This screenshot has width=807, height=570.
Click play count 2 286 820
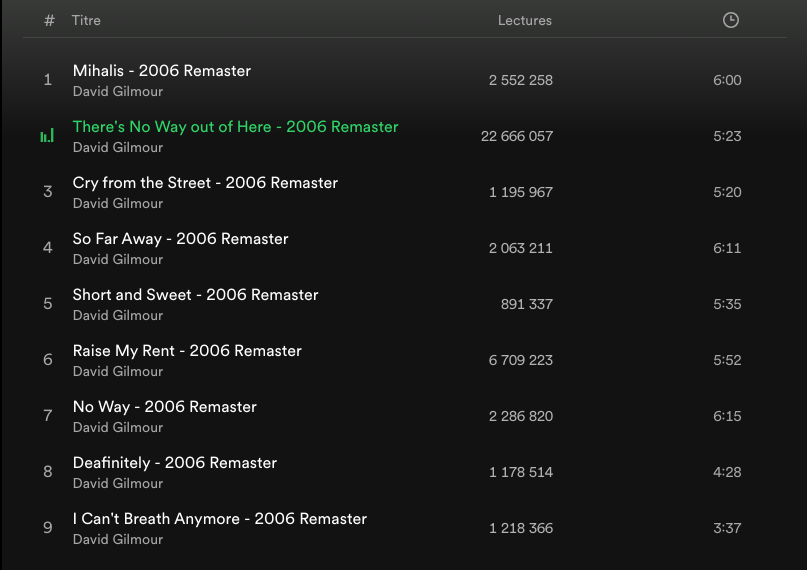click(521, 417)
